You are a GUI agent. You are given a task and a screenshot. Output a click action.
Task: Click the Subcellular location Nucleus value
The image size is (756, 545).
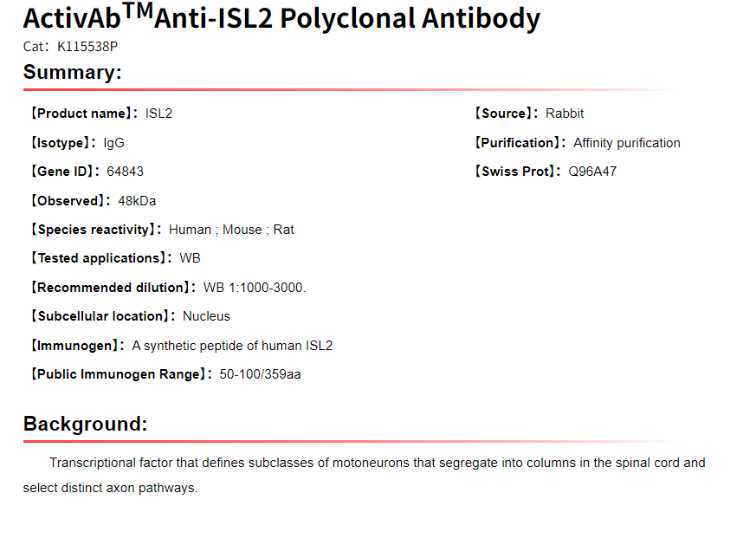pyautogui.click(x=206, y=316)
